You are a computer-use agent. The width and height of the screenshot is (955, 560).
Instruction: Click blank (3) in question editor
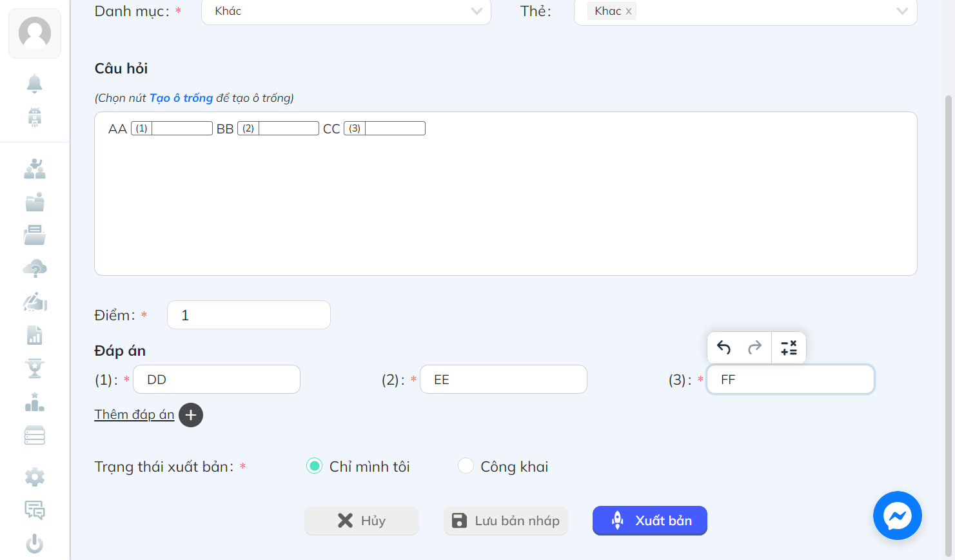384,128
